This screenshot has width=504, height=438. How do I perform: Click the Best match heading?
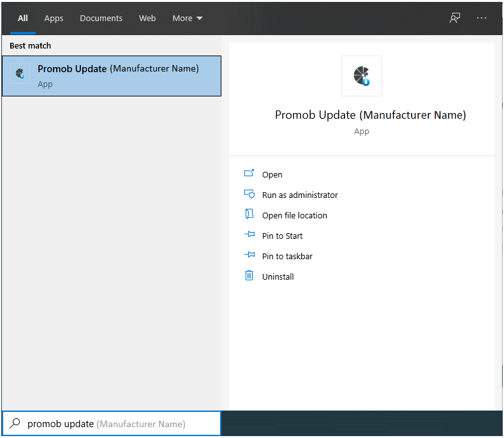click(x=30, y=46)
